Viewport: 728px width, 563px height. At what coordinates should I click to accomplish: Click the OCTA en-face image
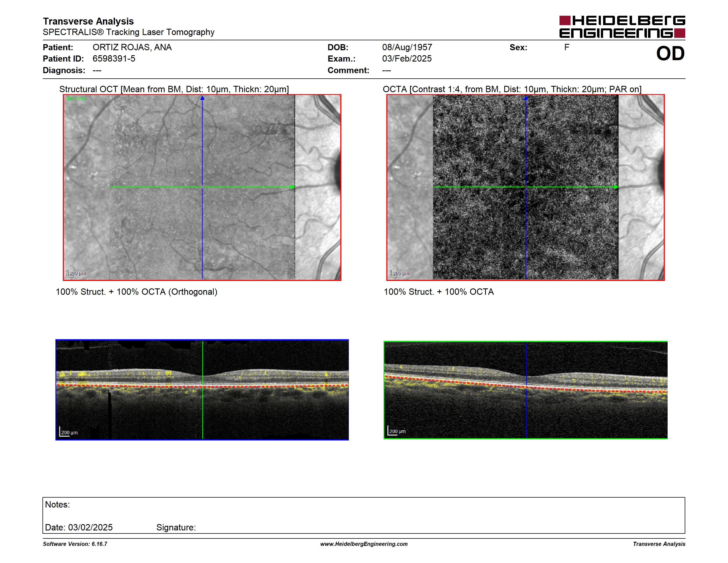[525, 187]
